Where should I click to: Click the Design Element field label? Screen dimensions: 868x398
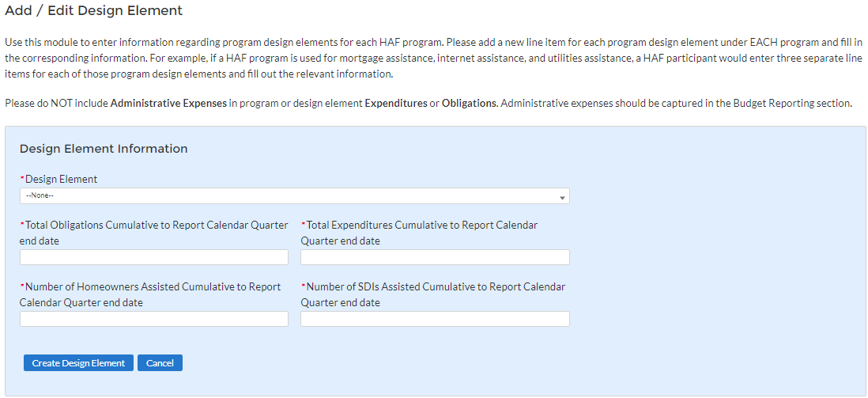[61, 180]
